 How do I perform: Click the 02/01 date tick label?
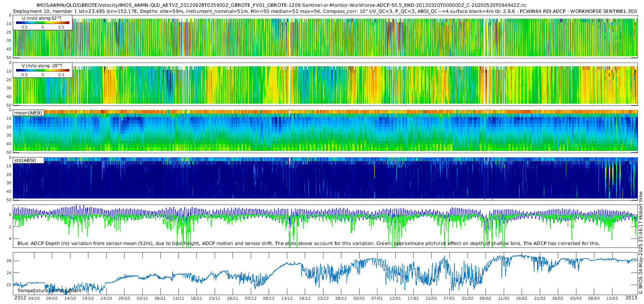(359, 298)
